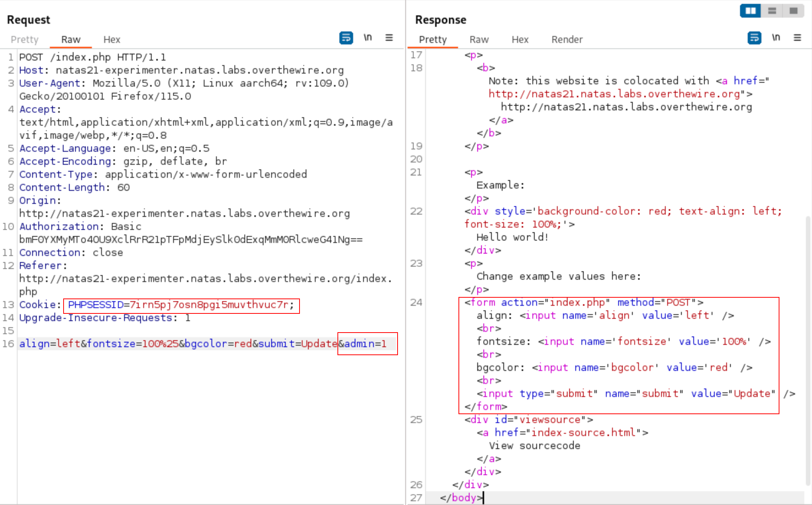Open the Request Hex tab
Viewport: 812px width, 505px height.
point(111,39)
